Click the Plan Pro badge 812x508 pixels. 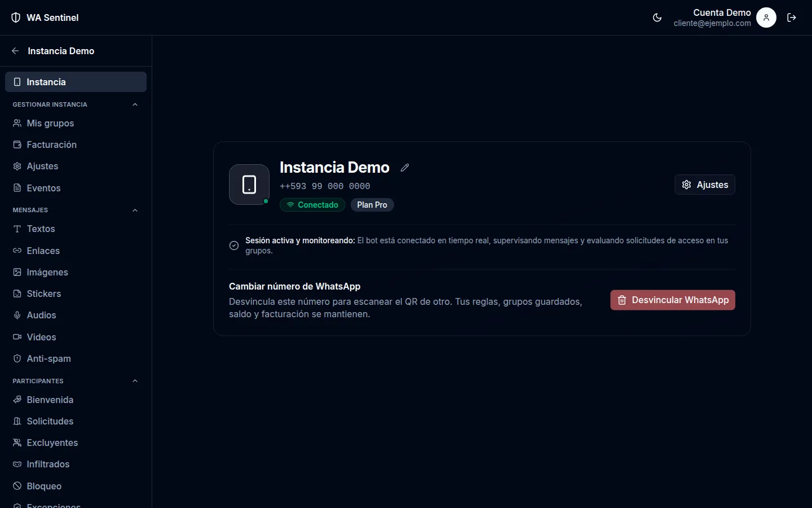tap(372, 205)
